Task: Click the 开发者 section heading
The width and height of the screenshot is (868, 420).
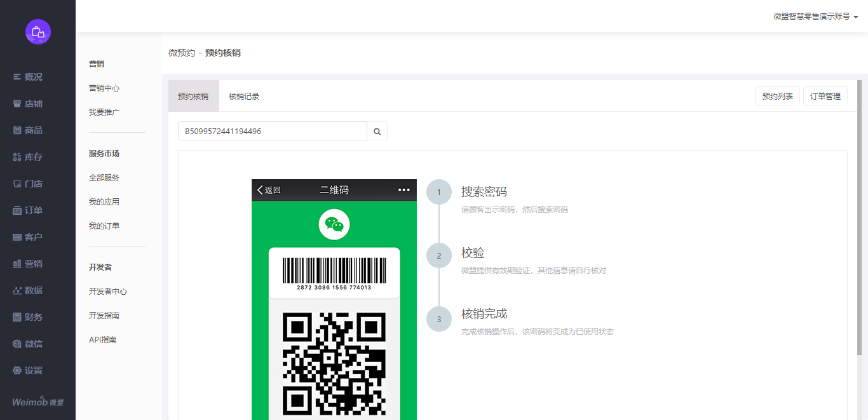Action: pyautogui.click(x=100, y=268)
